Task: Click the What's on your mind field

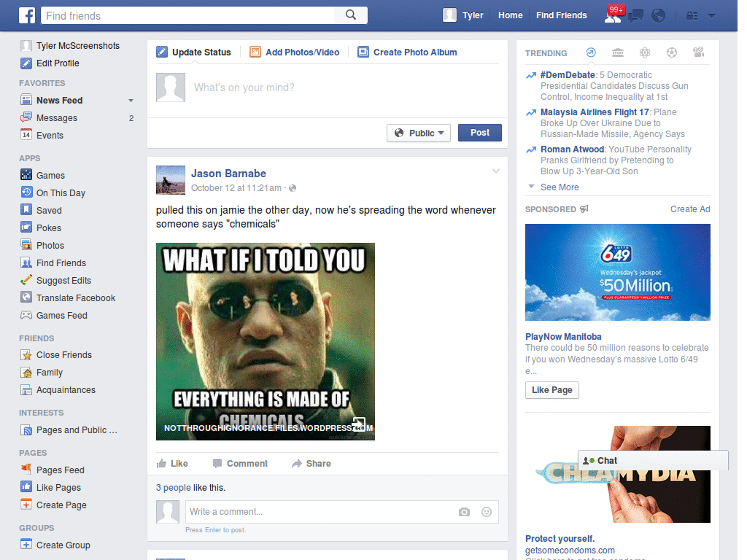Action: (345, 87)
